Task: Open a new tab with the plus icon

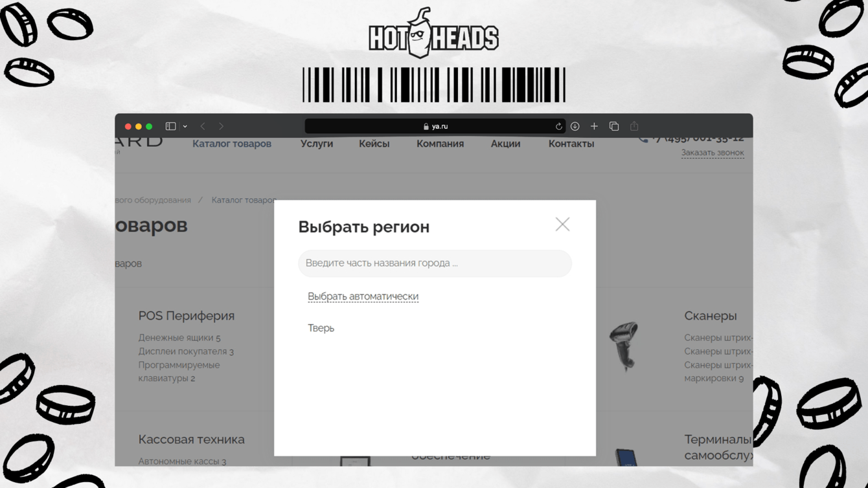Action: tap(594, 126)
